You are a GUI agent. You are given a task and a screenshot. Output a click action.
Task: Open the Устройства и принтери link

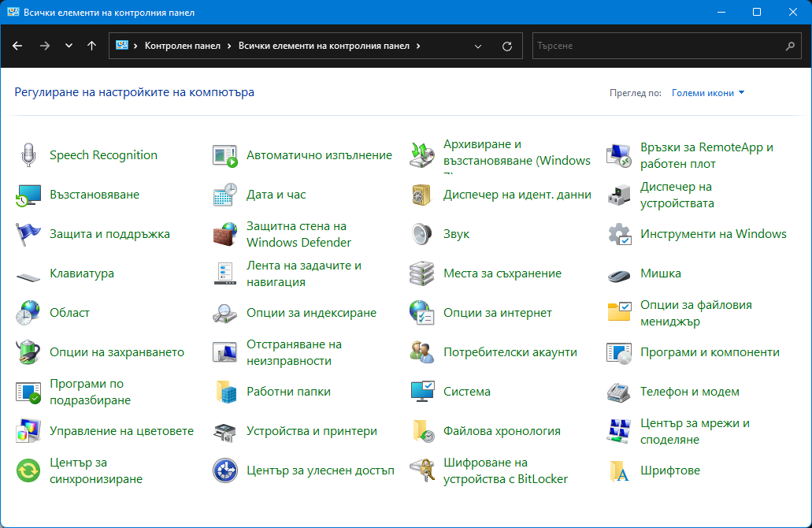point(312,431)
